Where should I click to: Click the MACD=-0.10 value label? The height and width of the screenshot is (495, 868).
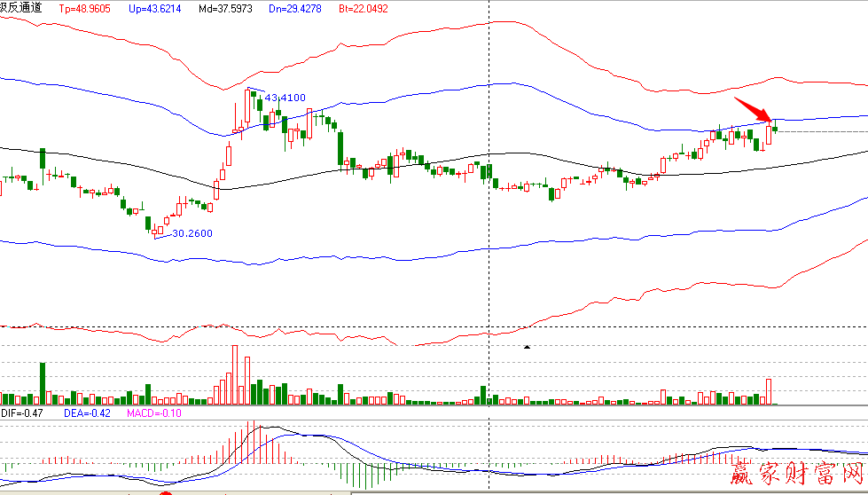click(x=154, y=412)
